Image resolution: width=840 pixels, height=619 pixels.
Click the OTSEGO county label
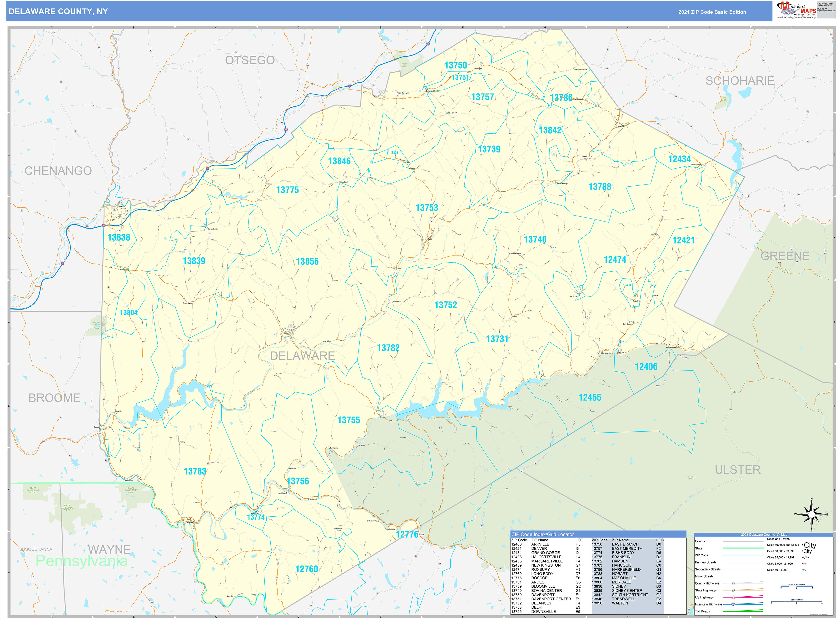click(250, 60)
